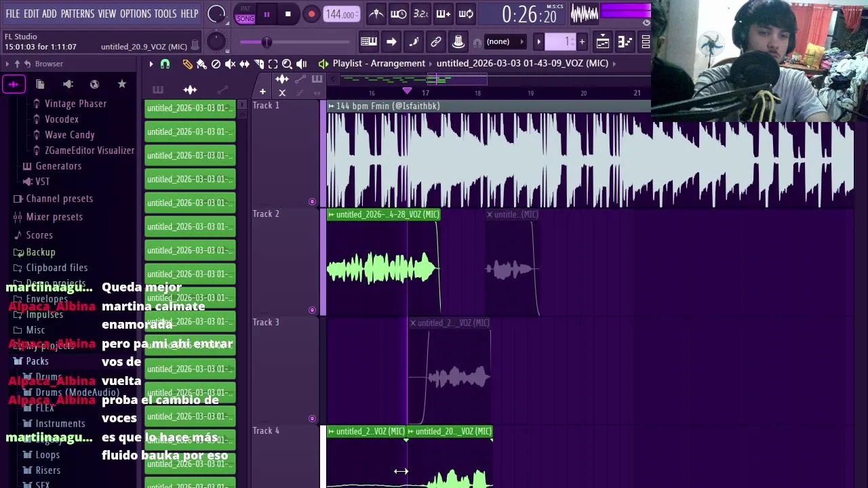Click the 144.000 tempo field

click(341, 14)
